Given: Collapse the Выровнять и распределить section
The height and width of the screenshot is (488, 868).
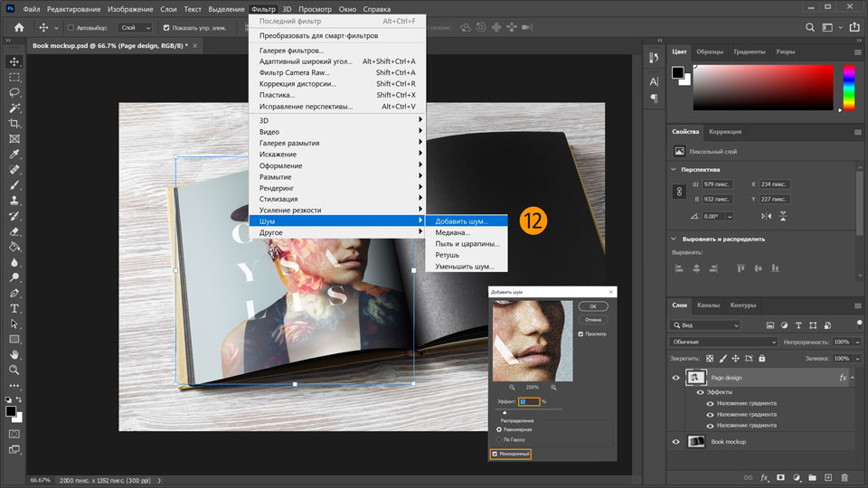Looking at the screenshot, I should coord(674,239).
